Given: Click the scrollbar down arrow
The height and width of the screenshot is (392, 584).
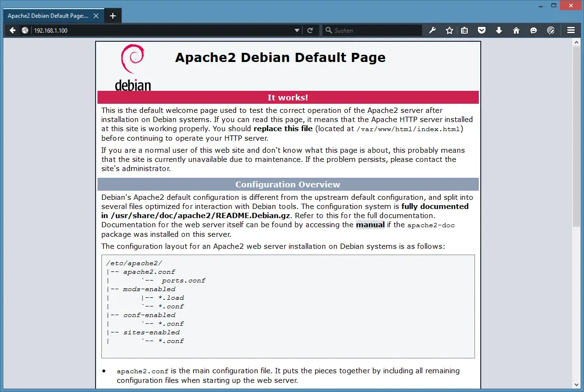Looking at the screenshot, I should (577, 384).
